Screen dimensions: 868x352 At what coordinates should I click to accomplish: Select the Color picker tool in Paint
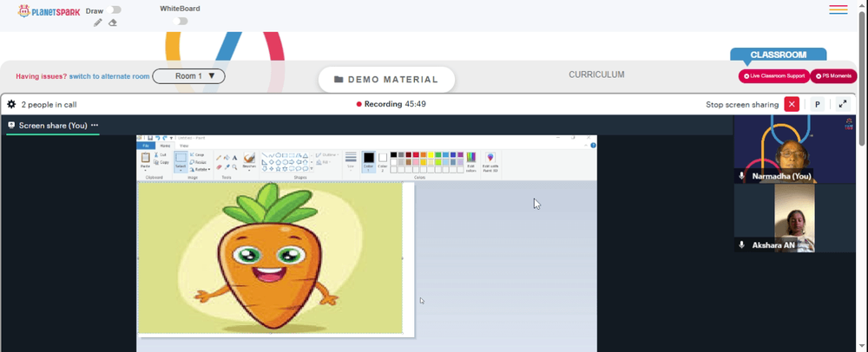[x=227, y=166]
